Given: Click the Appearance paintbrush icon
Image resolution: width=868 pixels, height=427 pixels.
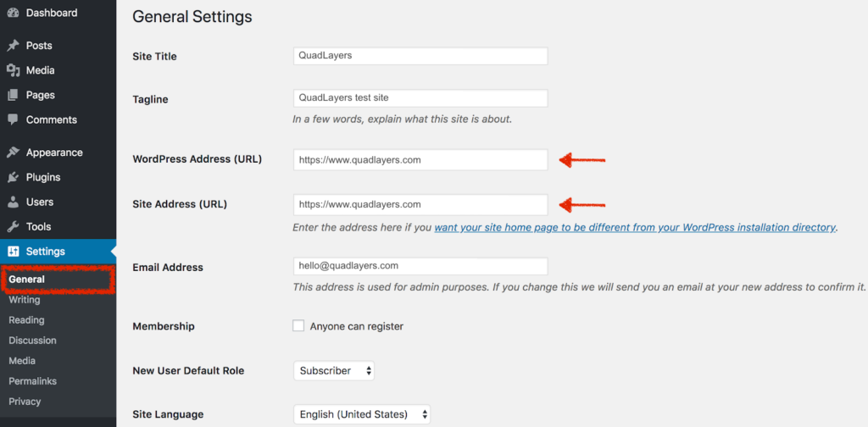Looking at the screenshot, I should pyautogui.click(x=14, y=152).
